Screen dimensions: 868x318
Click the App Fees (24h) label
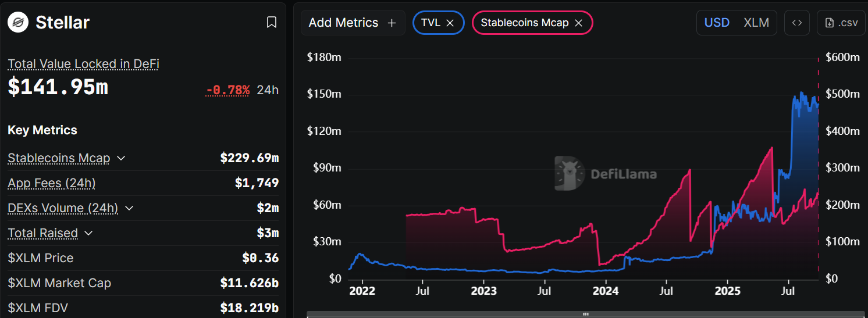tap(51, 183)
